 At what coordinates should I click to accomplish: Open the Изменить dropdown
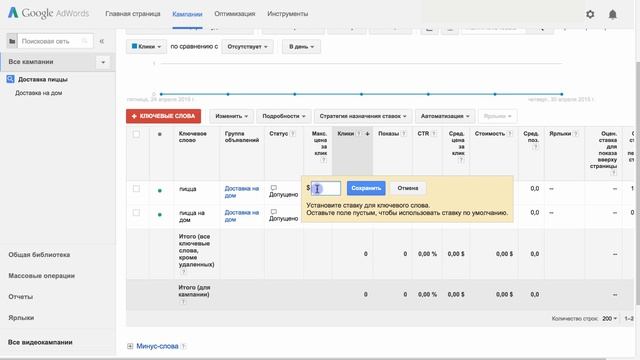pyautogui.click(x=231, y=116)
